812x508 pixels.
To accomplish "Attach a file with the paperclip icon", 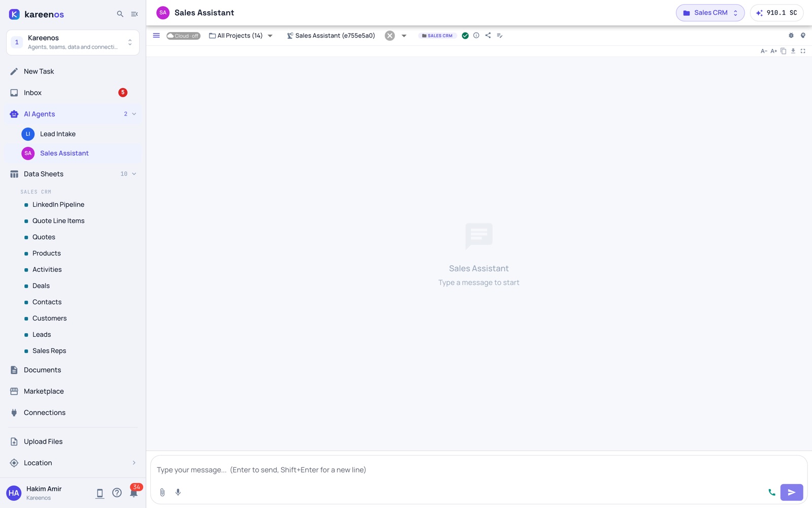I will pyautogui.click(x=162, y=492).
